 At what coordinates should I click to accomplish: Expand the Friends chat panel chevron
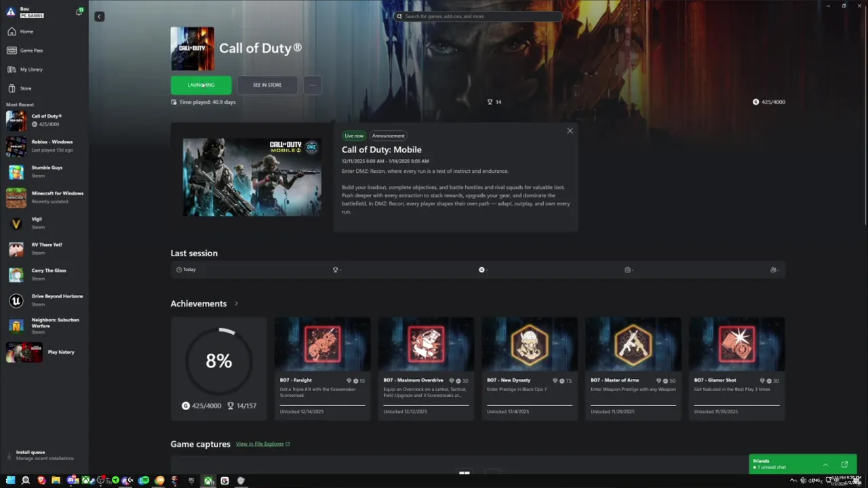click(825, 464)
